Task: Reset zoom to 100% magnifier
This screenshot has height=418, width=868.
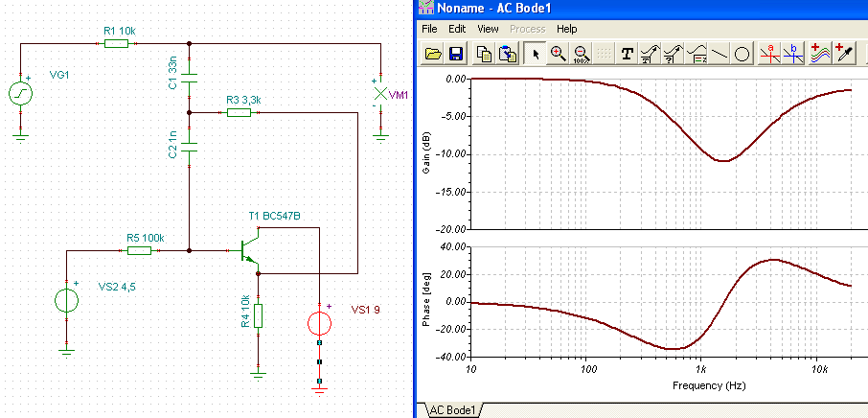Action: 582,53
